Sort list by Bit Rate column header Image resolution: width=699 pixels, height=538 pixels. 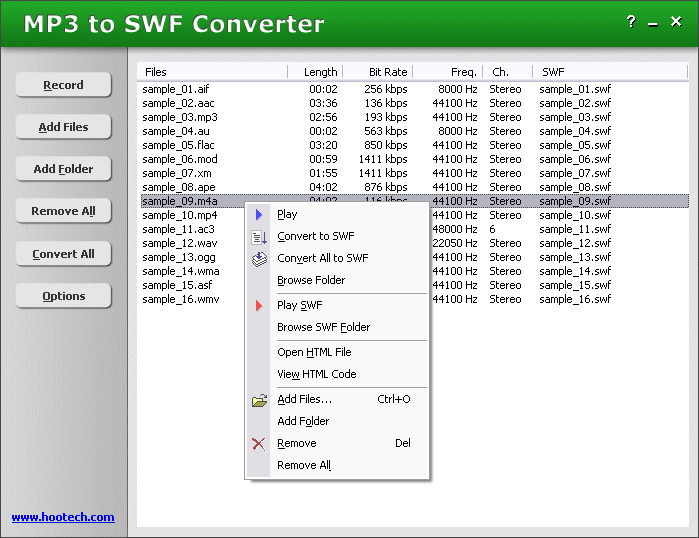point(388,72)
